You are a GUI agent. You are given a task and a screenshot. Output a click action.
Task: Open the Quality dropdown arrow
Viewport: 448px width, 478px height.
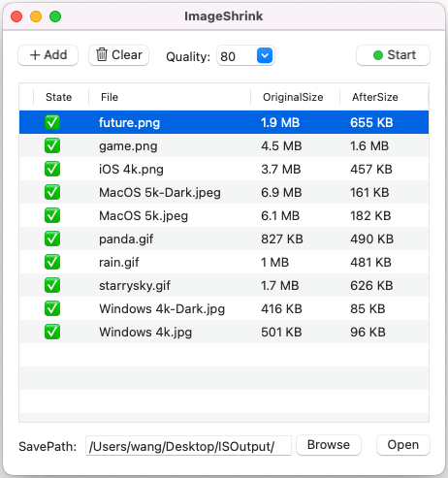point(265,55)
